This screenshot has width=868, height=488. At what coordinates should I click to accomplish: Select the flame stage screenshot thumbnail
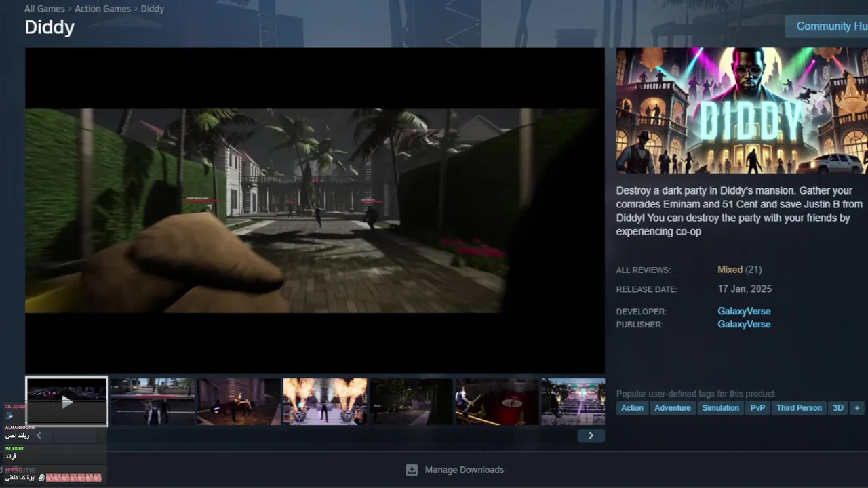point(325,401)
